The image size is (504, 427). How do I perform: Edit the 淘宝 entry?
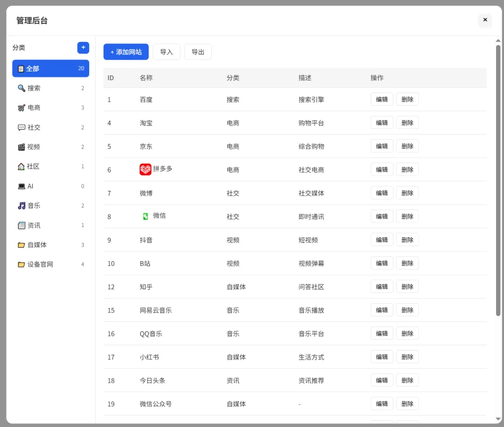[x=382, y=122]
